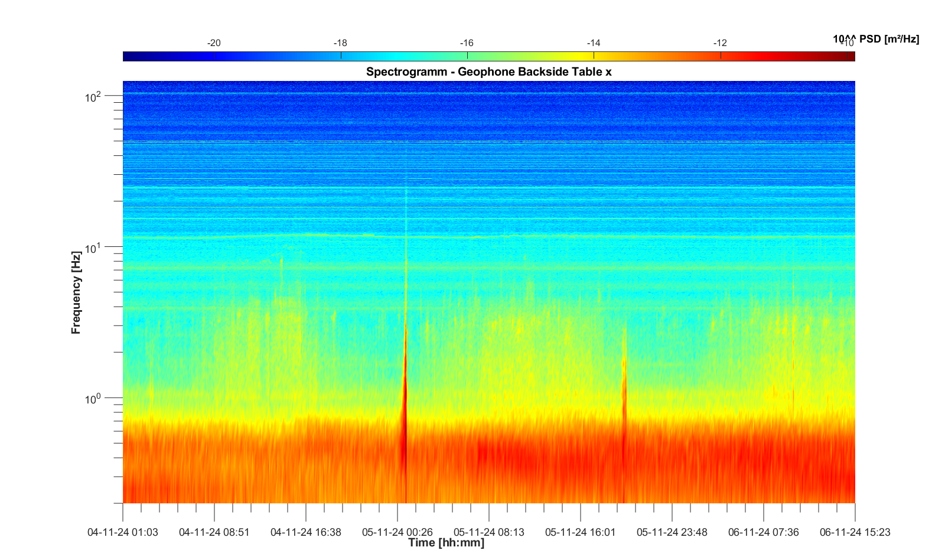Click the 'PSD [m²/Hz]' colorbar label
Screen dimensions: 945x560
876,39
